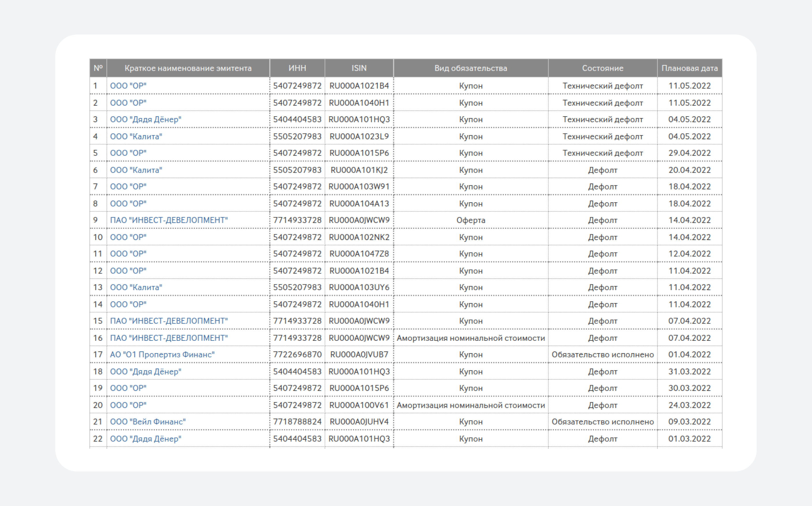
Task: Open ООО "ОР" link in row 1
Action: tap(128, 86)
